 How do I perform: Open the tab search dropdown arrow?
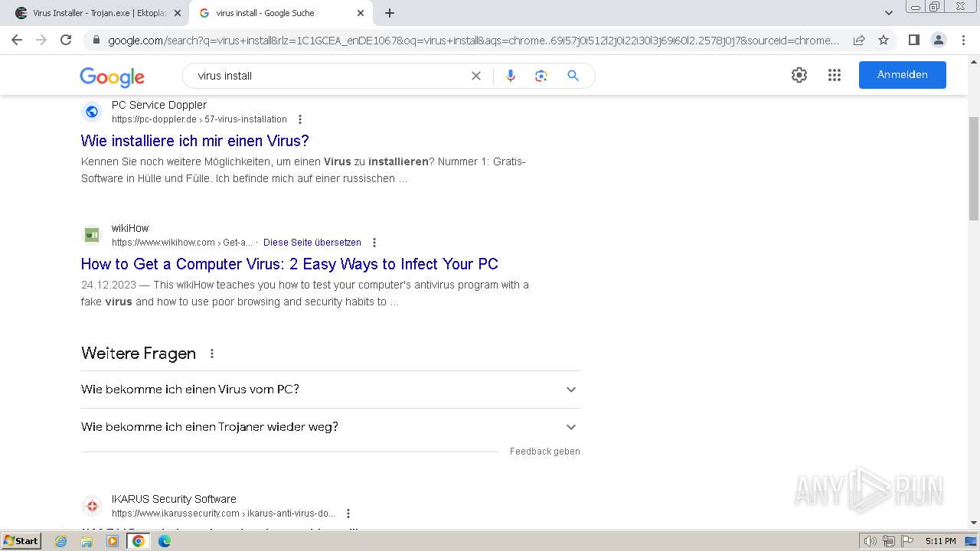[x=889, y=13]
